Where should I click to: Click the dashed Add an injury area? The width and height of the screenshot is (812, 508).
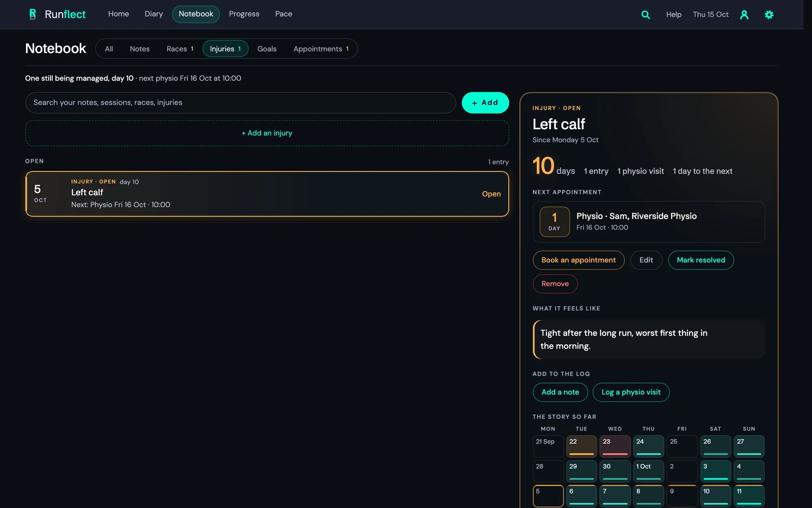point(267,133)
